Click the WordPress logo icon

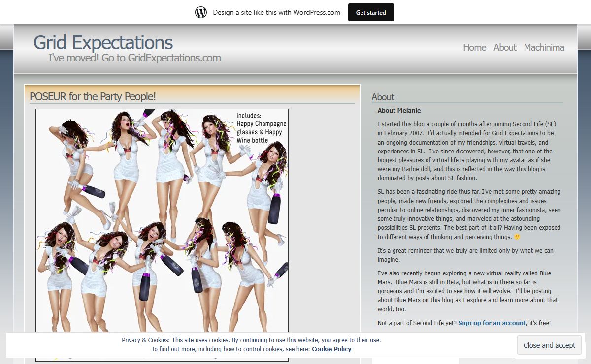click(x=201, y=12)
